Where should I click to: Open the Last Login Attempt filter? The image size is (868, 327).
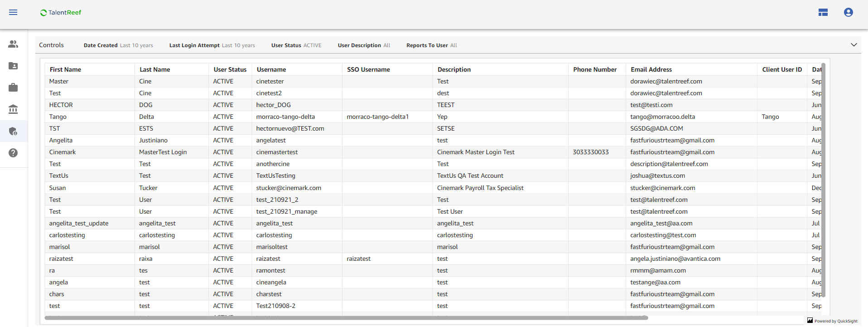[x=212, y=45]
